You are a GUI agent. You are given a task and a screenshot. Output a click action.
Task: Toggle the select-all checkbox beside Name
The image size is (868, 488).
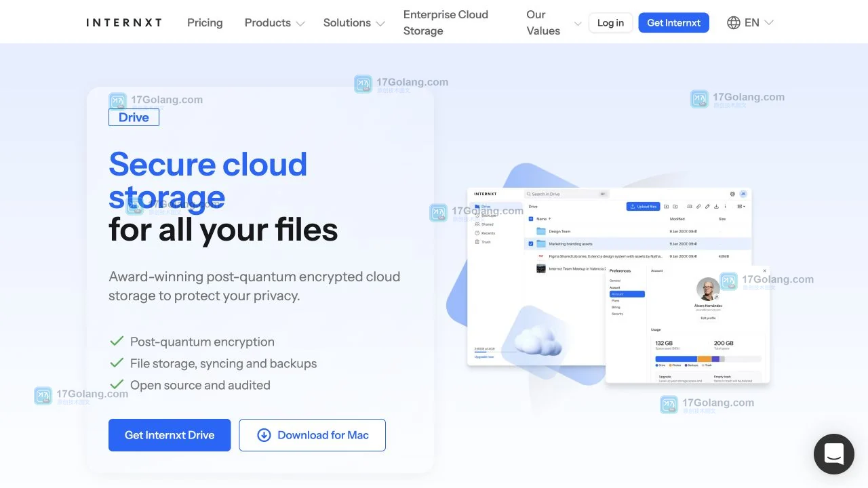click(x=531, y=219)
